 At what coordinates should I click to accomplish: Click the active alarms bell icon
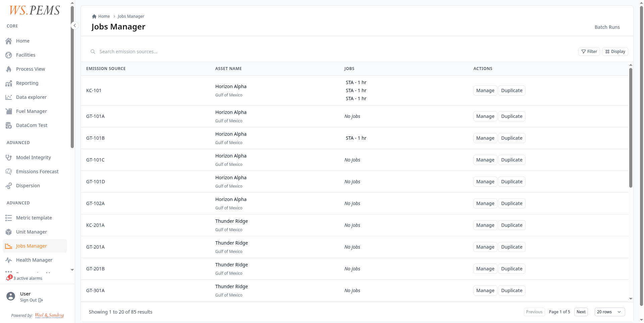coord(9,278)
